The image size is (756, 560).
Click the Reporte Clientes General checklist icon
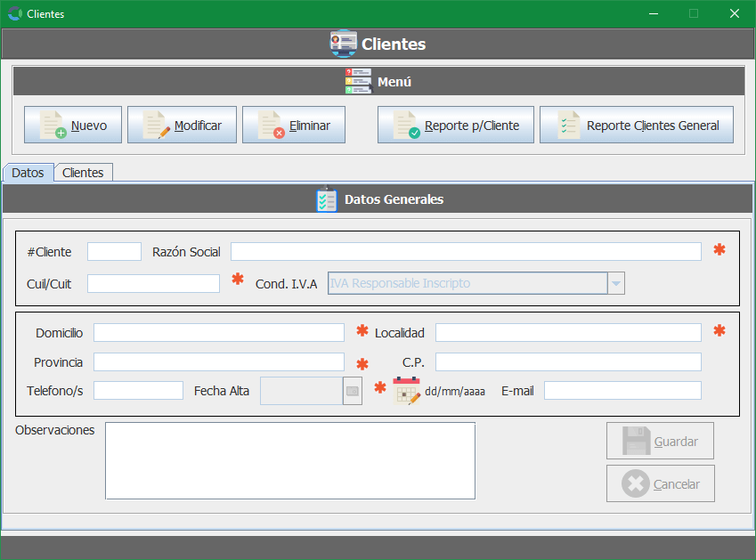(568, 126)
